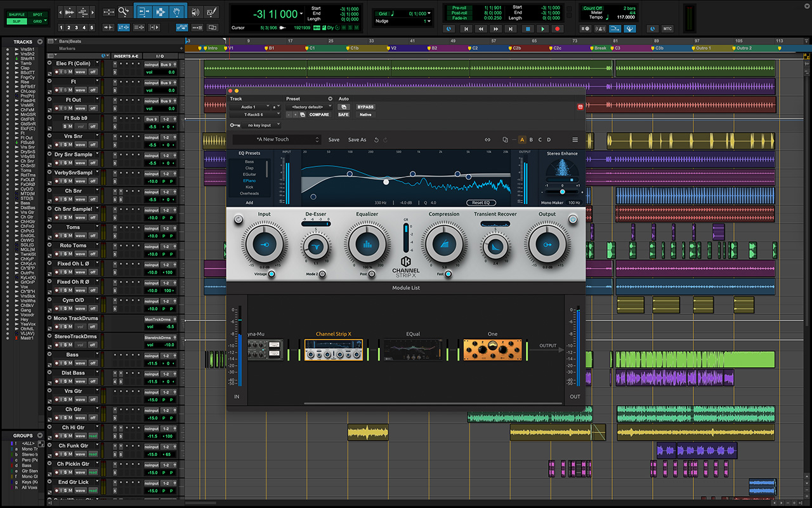Viewport: 812px width, 508px height.
Task: Click the Mono Maker frequency slider
Action: click(x=562, y=192)
